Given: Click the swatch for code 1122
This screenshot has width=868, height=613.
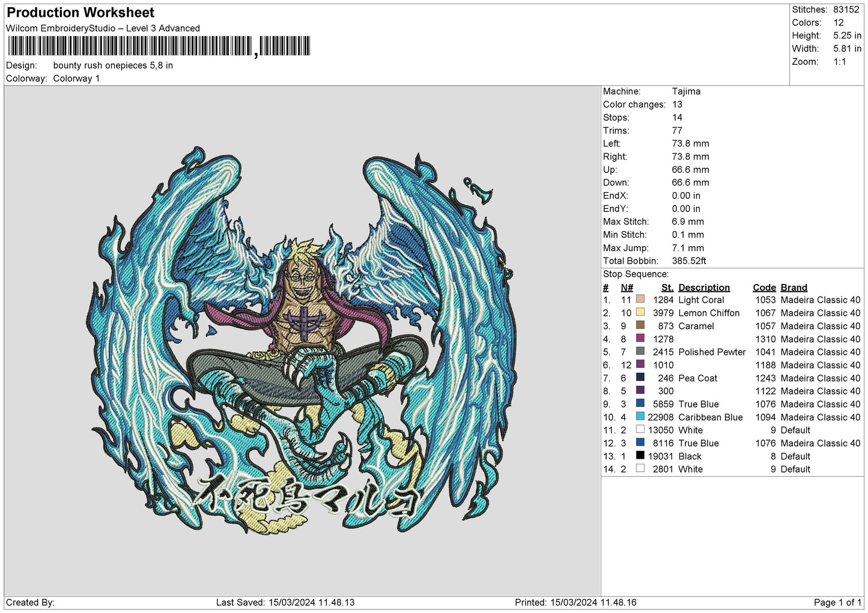Looking at the screenshot, I should point(640,391).
